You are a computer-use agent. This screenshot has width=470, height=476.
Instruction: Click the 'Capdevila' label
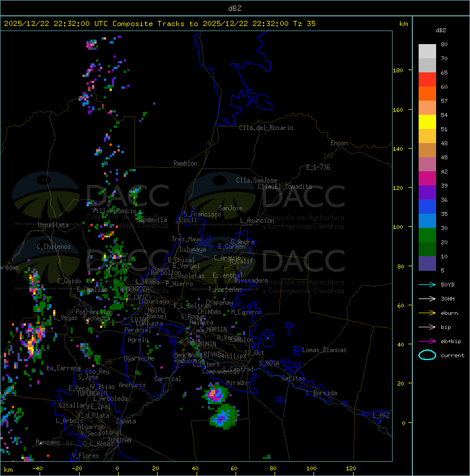(152, 220)
